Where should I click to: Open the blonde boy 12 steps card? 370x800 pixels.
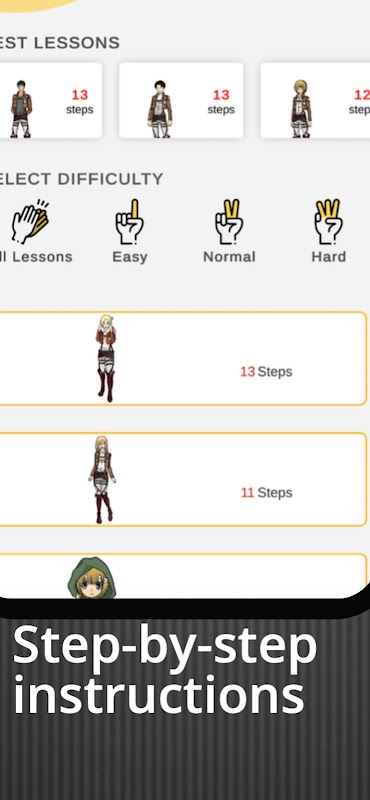click(x=315, y=101)
